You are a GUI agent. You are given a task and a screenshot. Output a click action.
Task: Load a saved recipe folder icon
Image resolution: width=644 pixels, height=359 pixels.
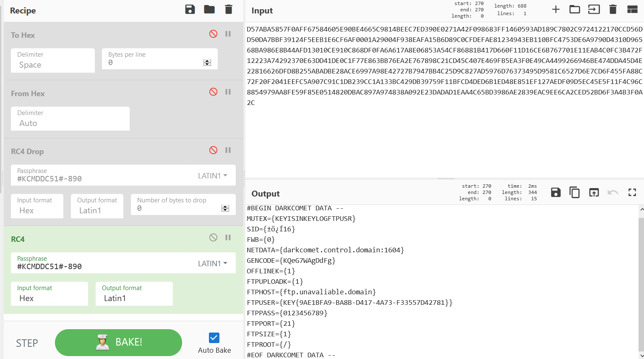(x=209, y=10)
